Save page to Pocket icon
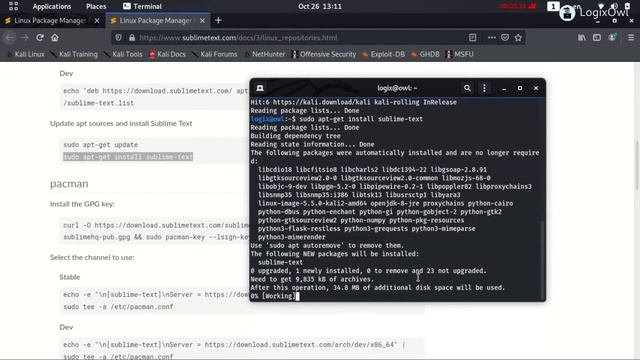Image resolution: width=640 pixels, height=360 pixels. coord(505,38)
